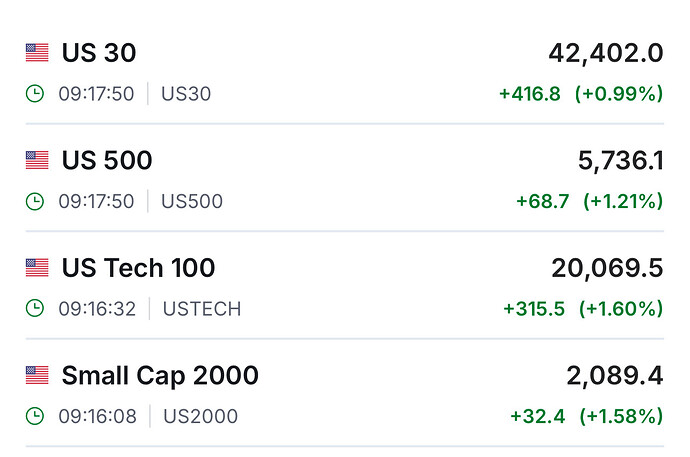Click the USTECH ticker symbol
This screenshot has width=690, height=457.
(201, 309)
